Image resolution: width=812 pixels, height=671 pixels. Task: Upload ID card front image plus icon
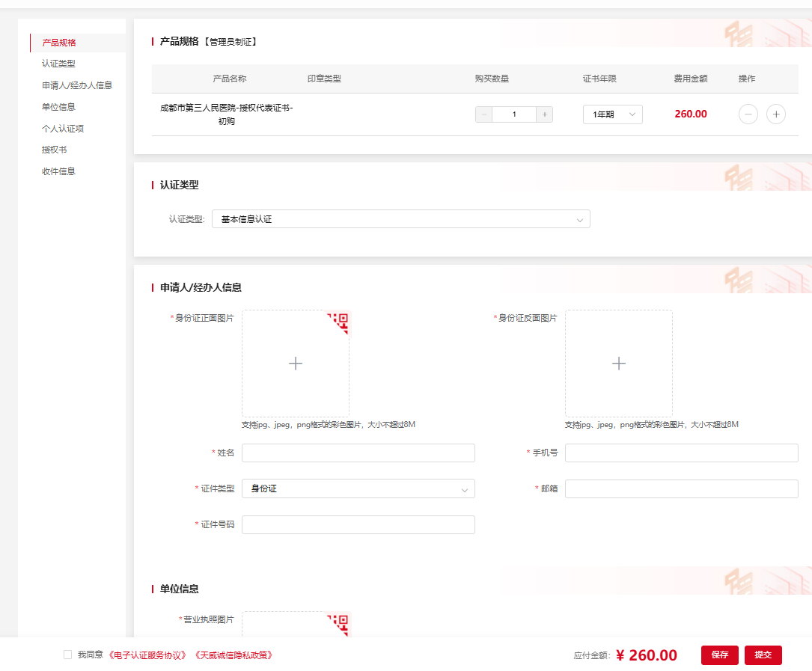[x=296, y=364]
